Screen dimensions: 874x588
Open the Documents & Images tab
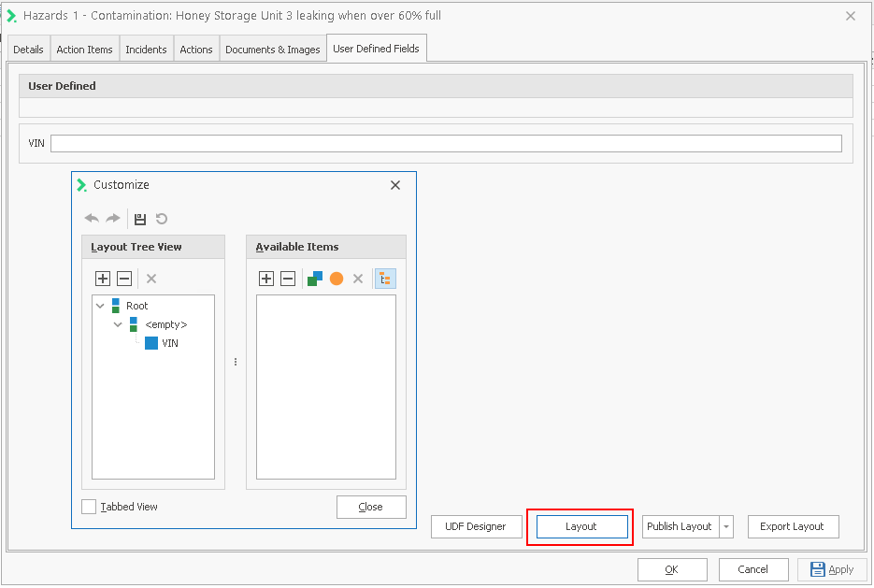point(273,50)
